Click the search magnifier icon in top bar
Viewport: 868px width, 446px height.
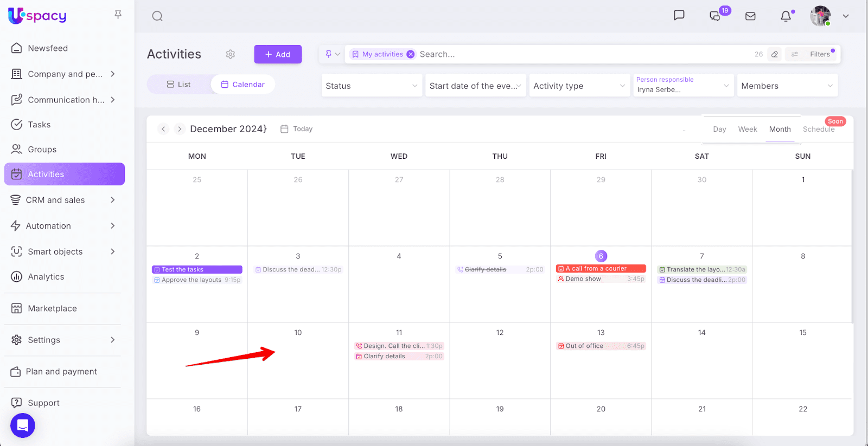[157, 16]
